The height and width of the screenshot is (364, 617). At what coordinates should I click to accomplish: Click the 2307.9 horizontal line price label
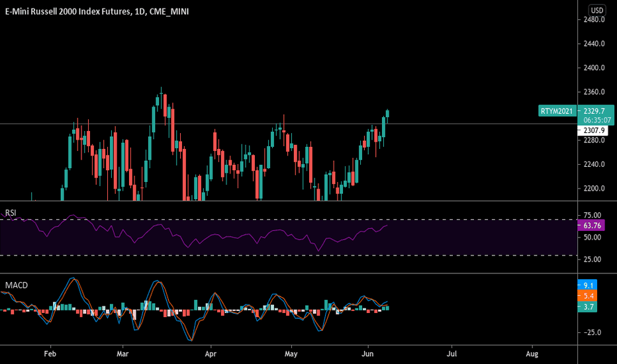pyautogui.click(x=593, y=130)
